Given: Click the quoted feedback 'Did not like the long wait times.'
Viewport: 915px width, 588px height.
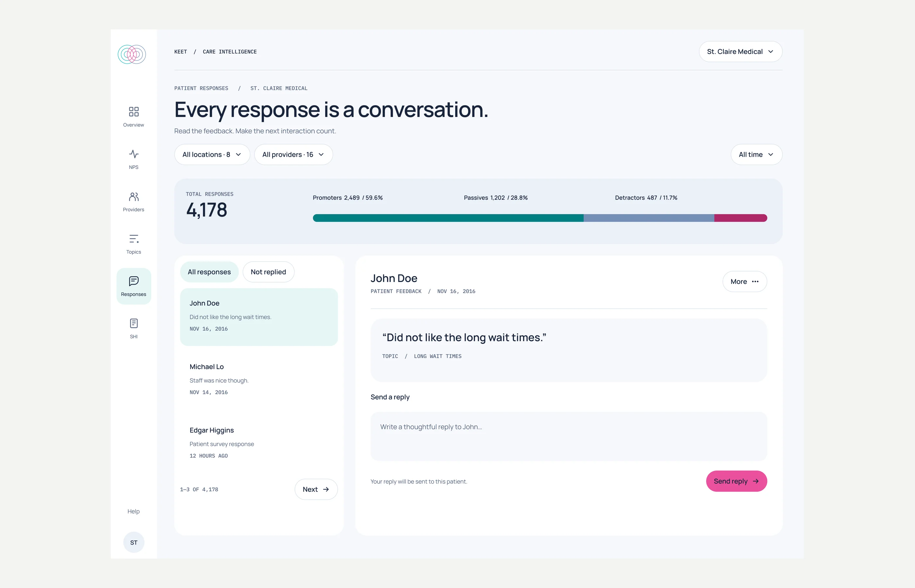Looking at the screenshot, I should pos(464,337).
